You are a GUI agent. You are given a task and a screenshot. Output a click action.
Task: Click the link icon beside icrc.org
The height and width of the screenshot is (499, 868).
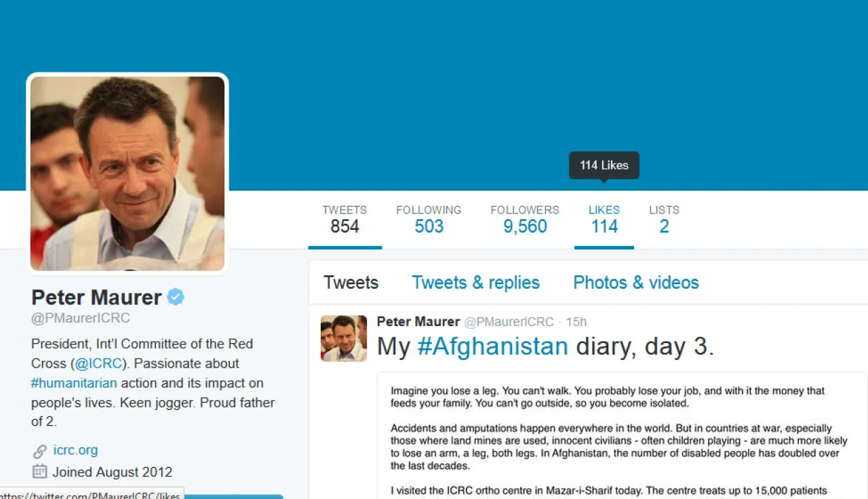(39, 451)
